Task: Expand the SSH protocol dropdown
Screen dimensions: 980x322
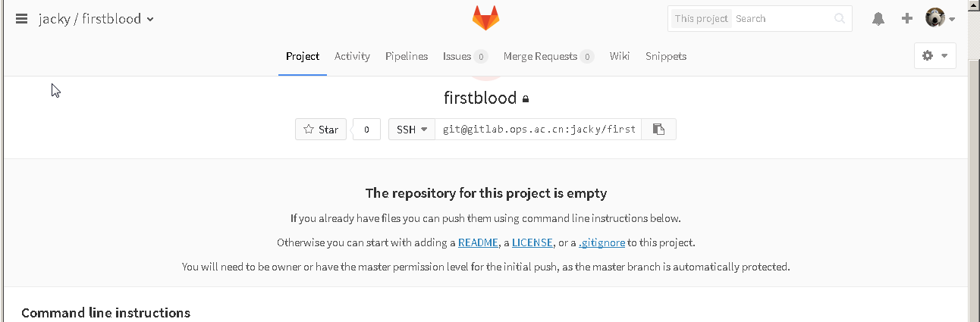Action: 412,130
